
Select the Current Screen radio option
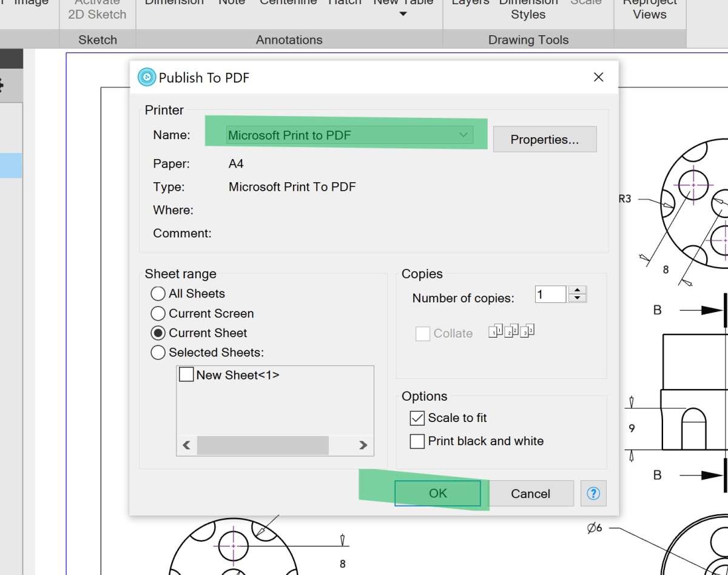(x=158, y=313)
